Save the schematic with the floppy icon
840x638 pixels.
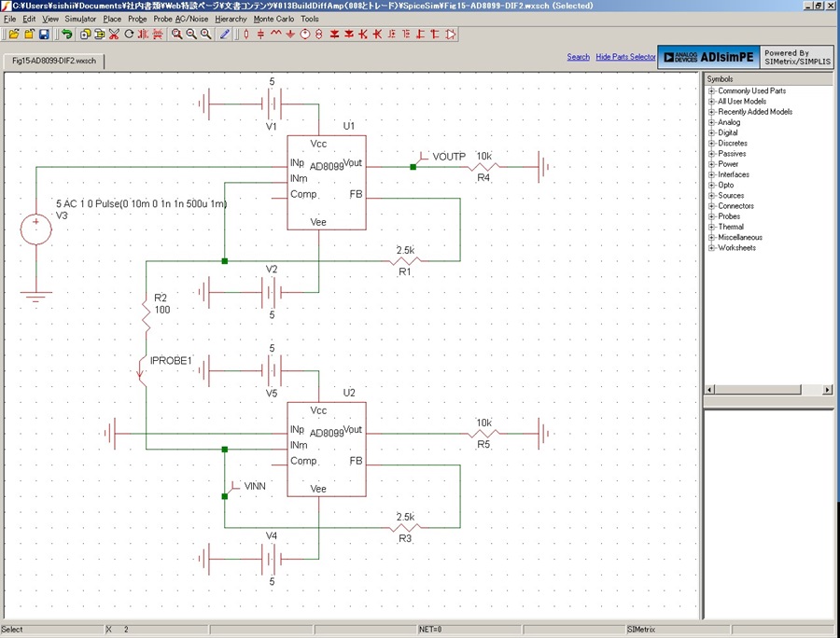point(44,35)
